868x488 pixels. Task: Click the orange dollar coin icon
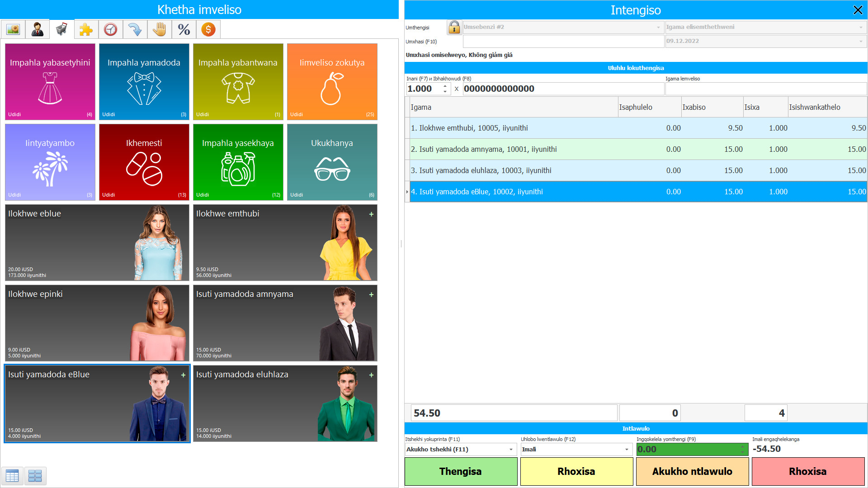[x=208, y=30]
